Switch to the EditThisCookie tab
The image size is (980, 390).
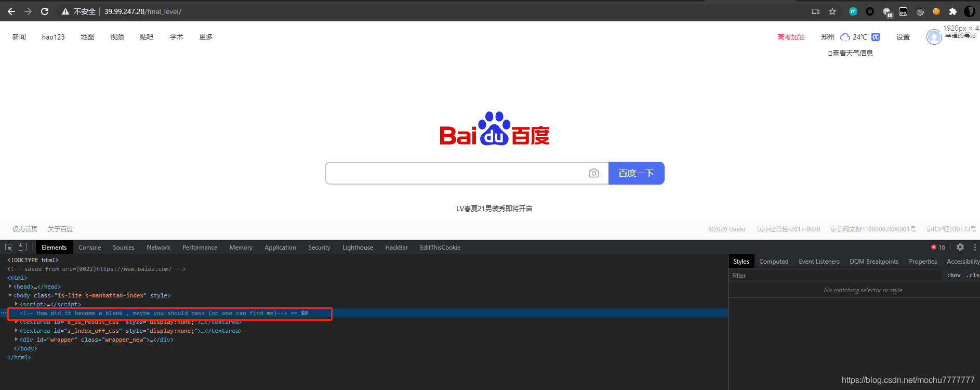click(441, 248)
